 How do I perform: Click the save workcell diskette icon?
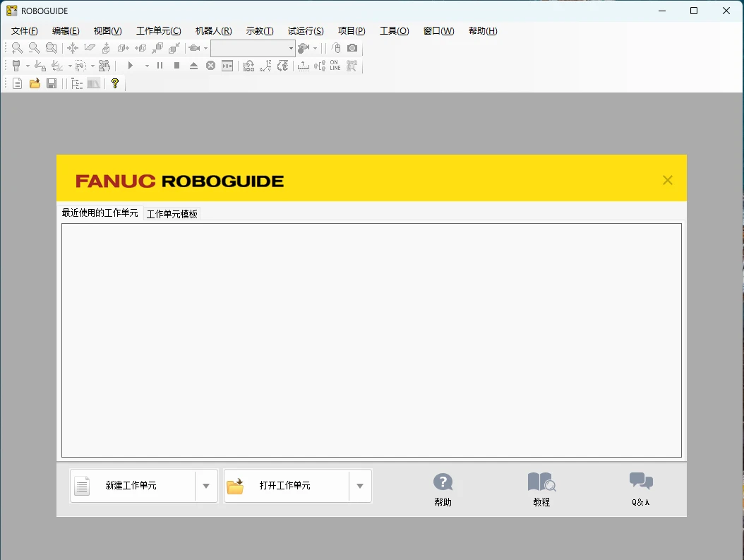(x=52, y=83)
